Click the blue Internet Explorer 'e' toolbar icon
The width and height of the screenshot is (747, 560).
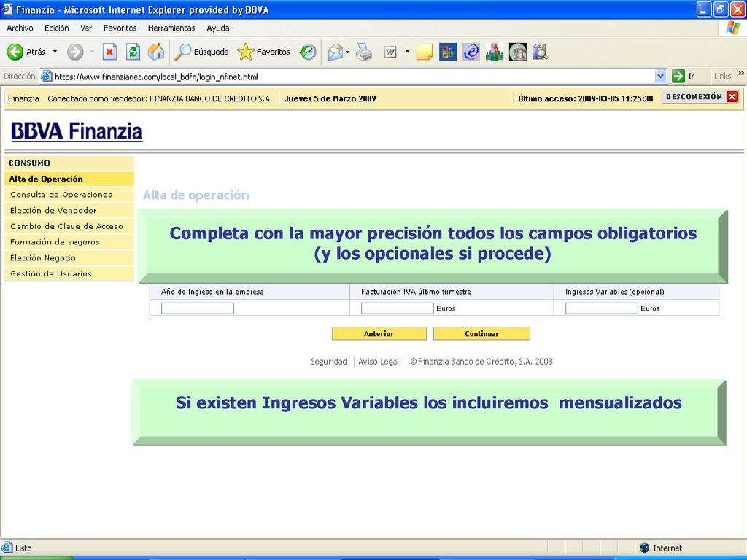point(471,52)
